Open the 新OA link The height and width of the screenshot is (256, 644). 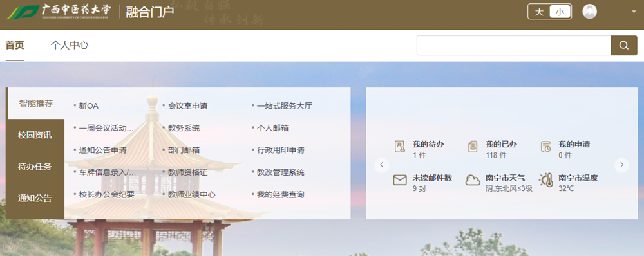(89, 106)
